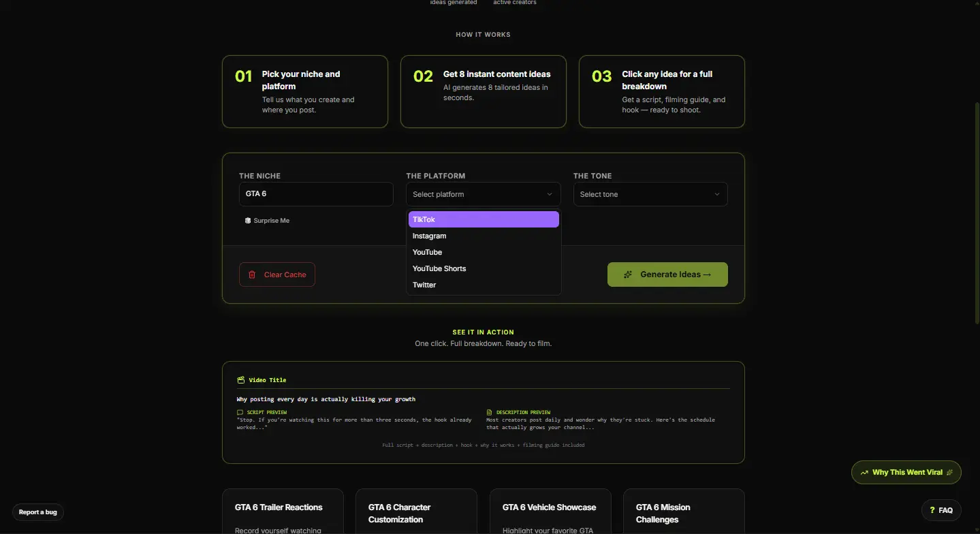
Task: Click the Report a bug button
Action: point(38,512)
